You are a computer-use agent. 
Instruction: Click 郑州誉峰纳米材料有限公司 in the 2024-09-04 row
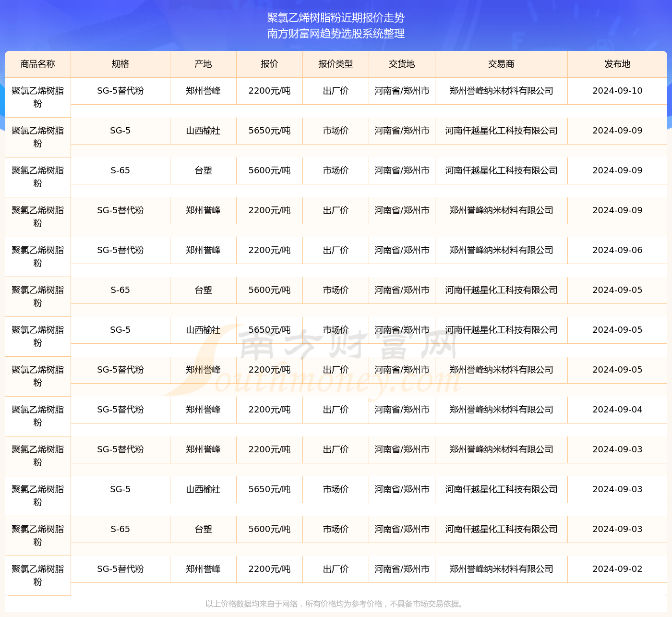tap(501, 410)
